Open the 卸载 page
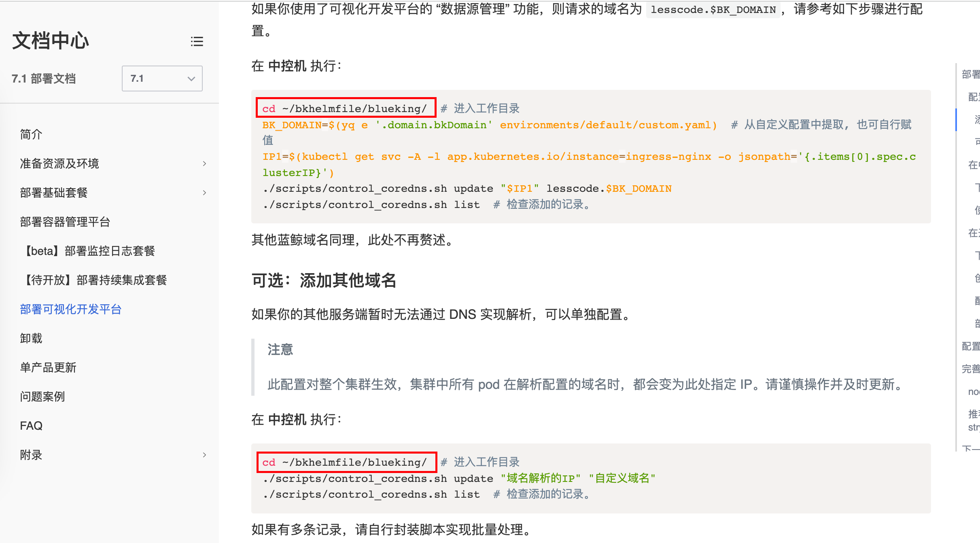980x543 pixels. click(x=31, y=338)
